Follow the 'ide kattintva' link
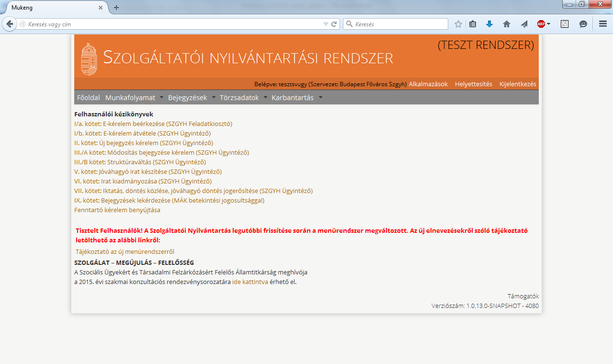This screenshot has width=613, height=364. (250, 282)
